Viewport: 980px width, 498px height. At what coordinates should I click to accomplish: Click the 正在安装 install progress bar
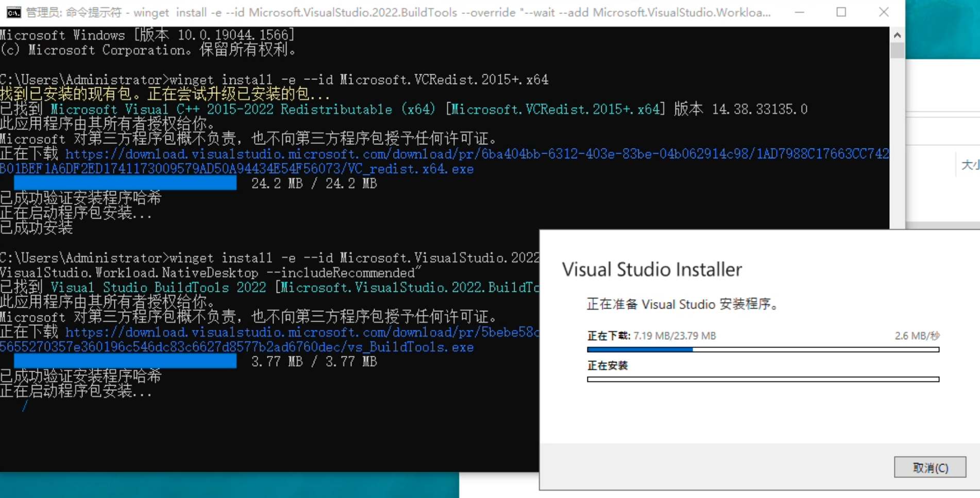(763, 379)
